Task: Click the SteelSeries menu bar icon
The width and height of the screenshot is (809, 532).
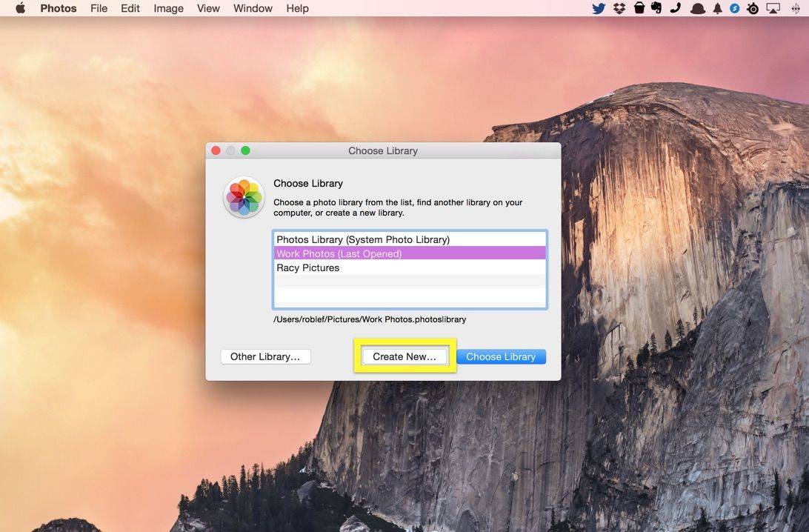Action: tap(753, 8)
